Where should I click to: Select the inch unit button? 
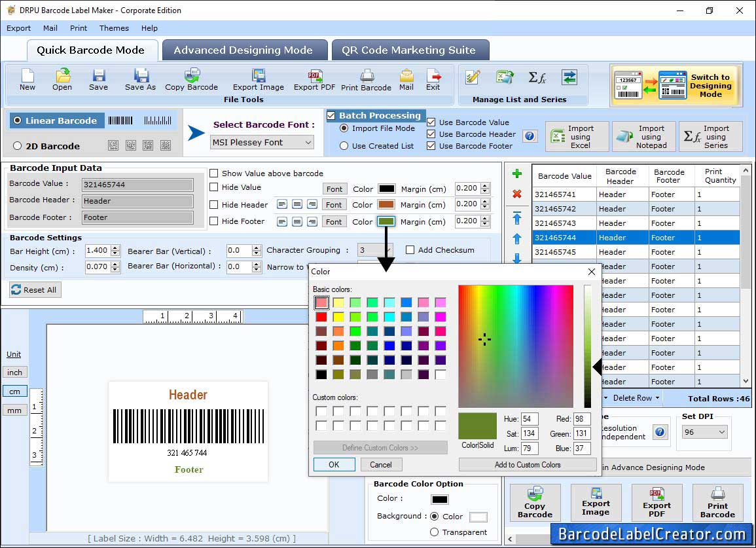point(14,373)
